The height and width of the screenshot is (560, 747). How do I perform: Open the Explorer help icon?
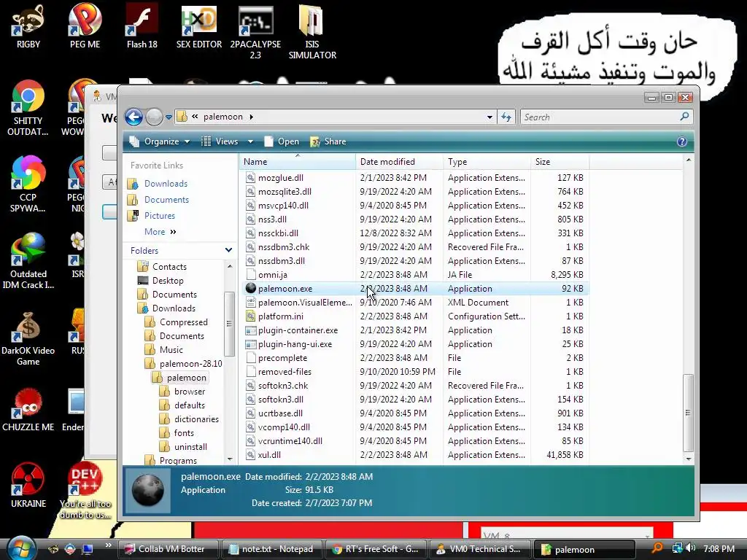(x=682, y=141)
